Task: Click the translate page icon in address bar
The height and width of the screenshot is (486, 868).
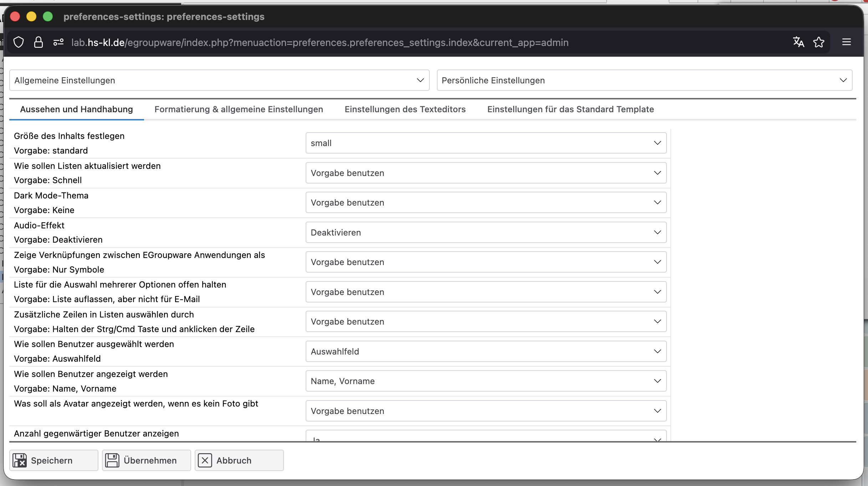Action: coord(798,42)
